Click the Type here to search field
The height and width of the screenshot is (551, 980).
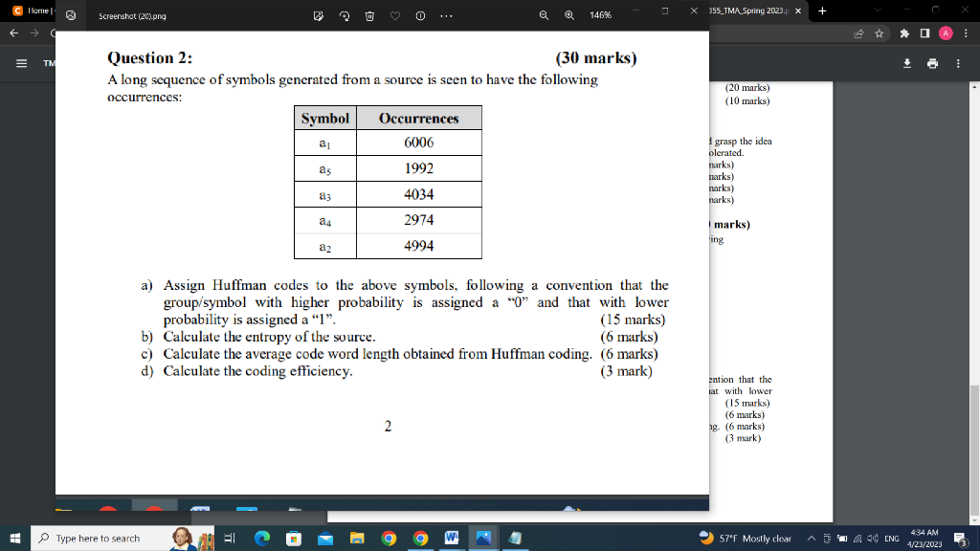(96, 539)
